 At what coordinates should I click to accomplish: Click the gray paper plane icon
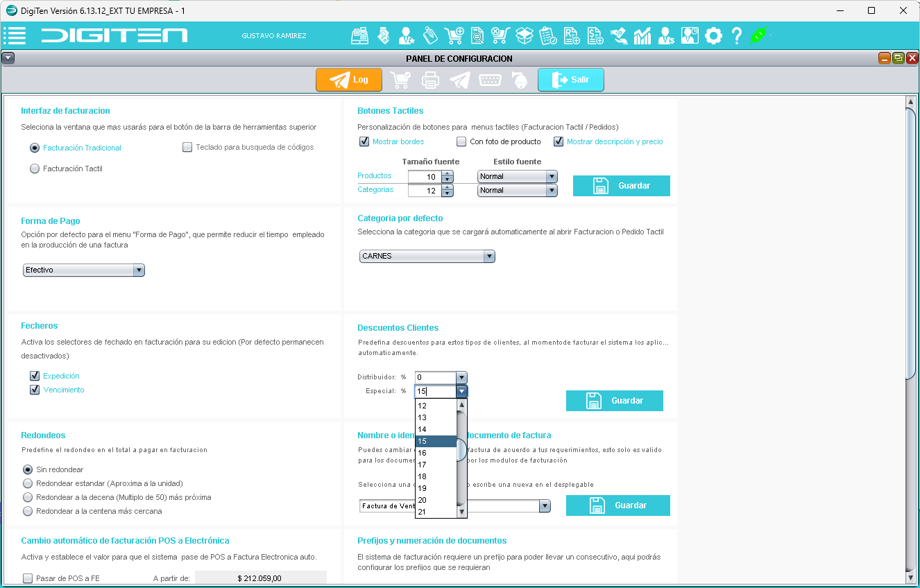tap(460, 80)
